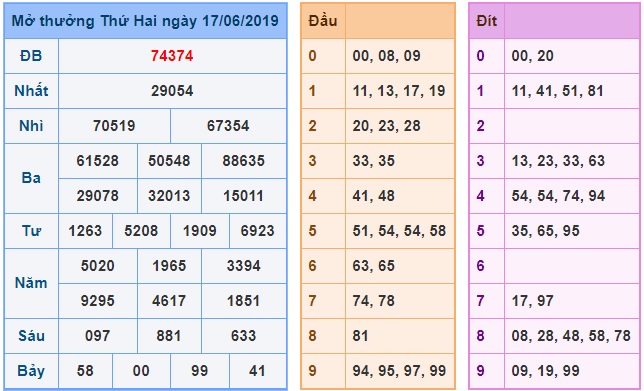Screen dimensions: 644x391
Task: Select Đít row values '08, 28, 48, 58, 78'
Action: point(571,336)
